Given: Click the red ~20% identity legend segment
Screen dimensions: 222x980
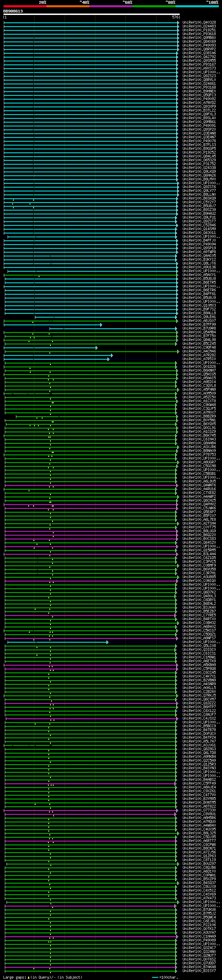Looking at the screenshot, I should pyautogui.click(x=25, y=6).
